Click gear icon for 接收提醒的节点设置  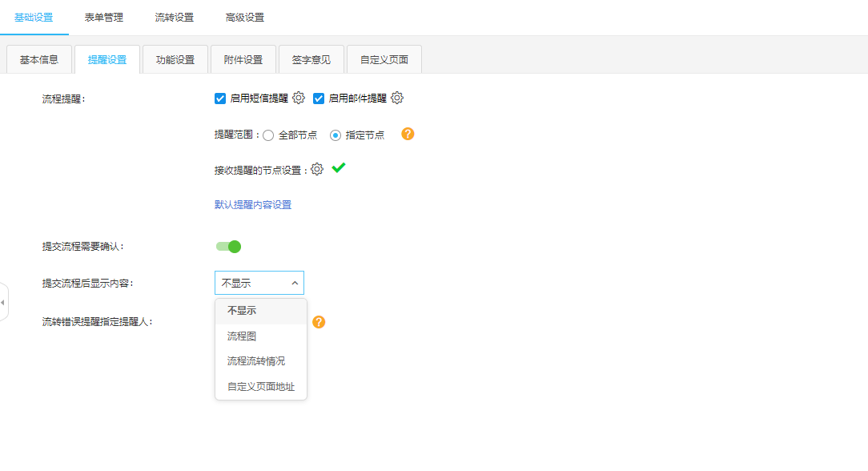[317, 169]
